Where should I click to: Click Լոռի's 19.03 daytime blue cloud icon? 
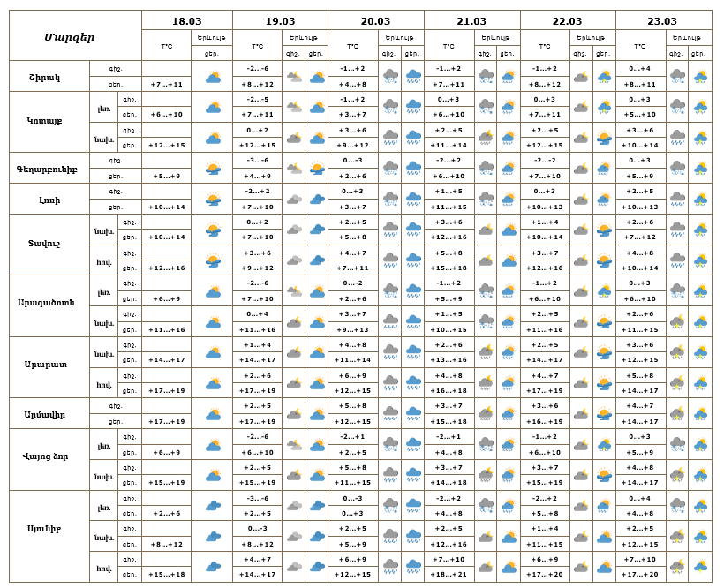tap(317, 199)
